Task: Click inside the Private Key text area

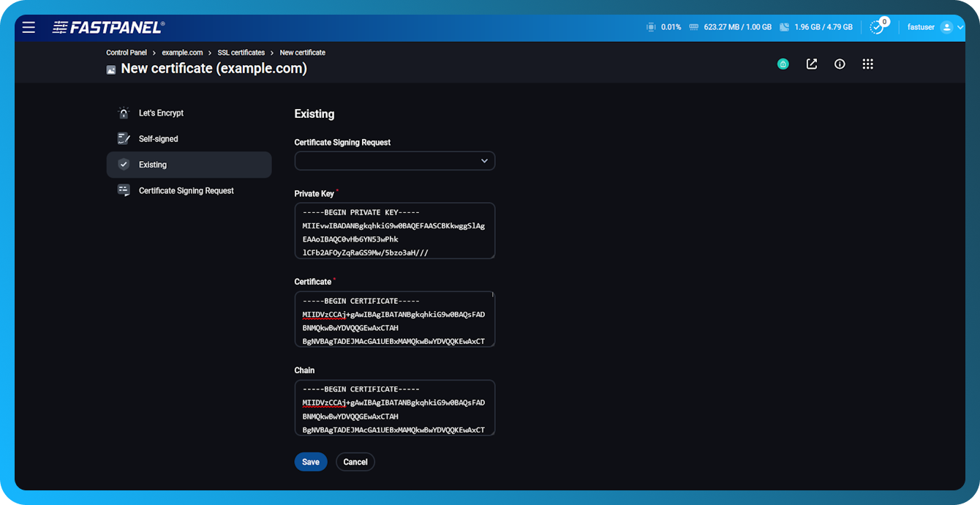Action: point(394,231)
